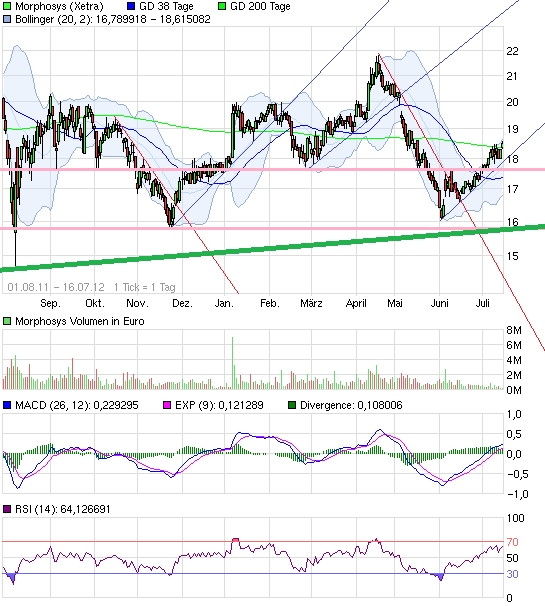Click the price axis value 16
545x606 pixels.
(512, 222)
